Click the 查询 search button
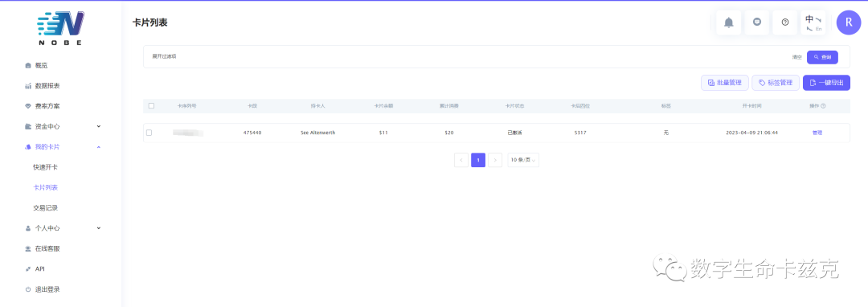 (822, 57)
